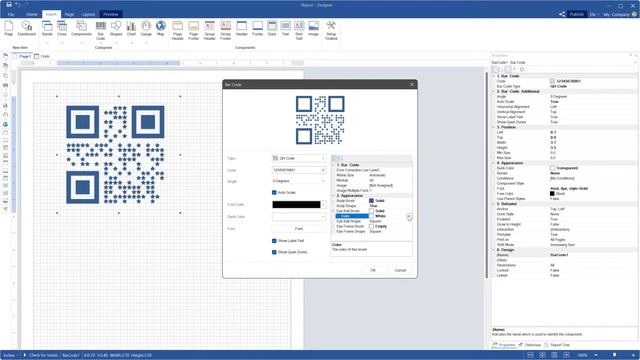Select the Chart tool
The width and height of the screenshot is (640, 360).
click(131, 29)
